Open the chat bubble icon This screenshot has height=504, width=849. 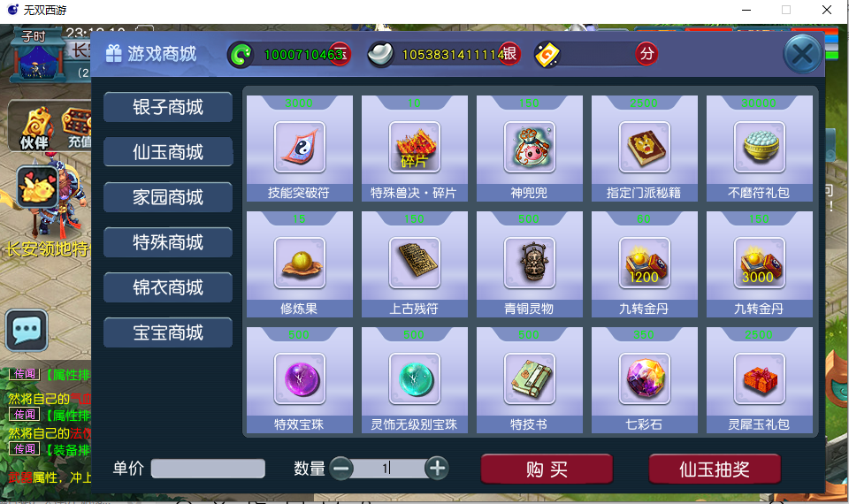click(x=27, y=330)
